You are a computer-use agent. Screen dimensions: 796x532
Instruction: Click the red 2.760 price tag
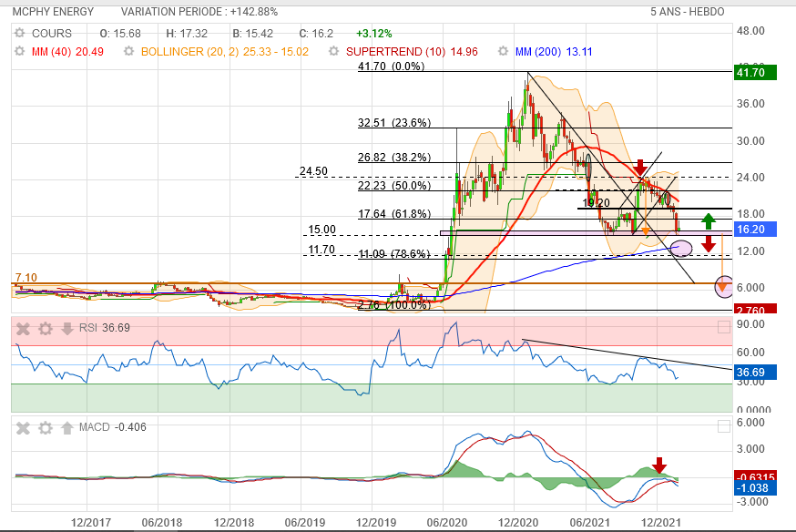[x=755, y=309]
